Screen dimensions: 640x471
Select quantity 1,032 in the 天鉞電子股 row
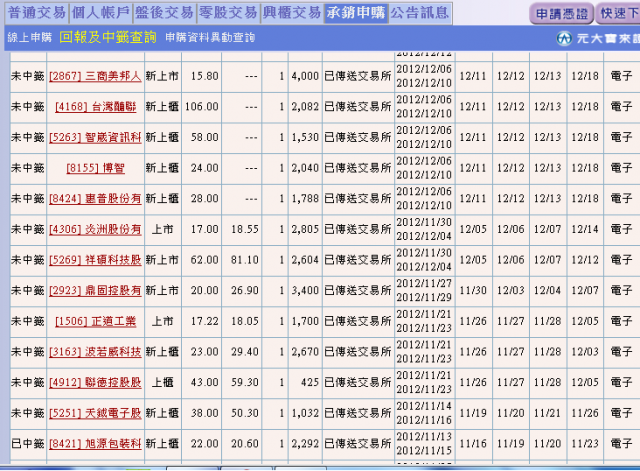tap(305, 413)
